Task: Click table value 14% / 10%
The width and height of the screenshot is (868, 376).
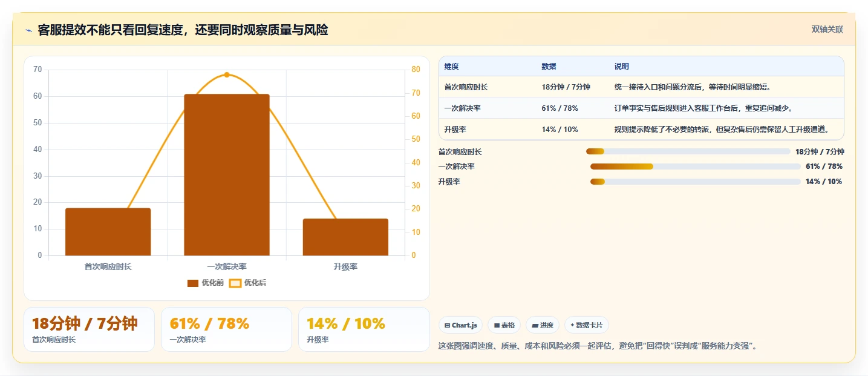Action: click(x=560, y=129)
